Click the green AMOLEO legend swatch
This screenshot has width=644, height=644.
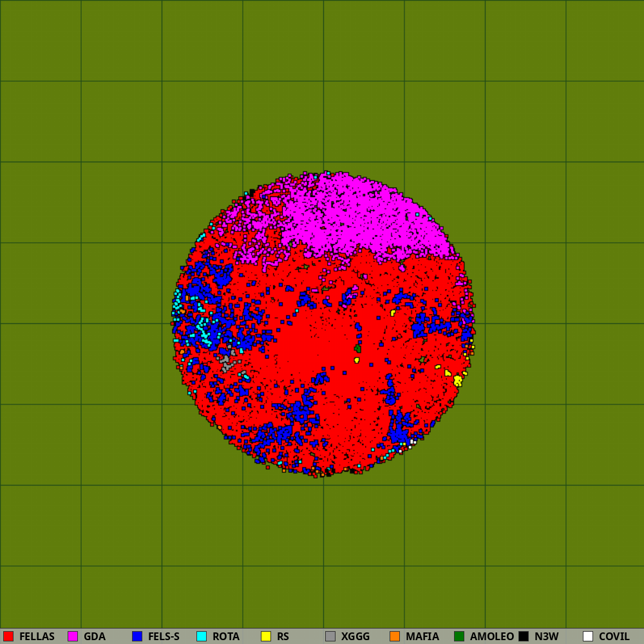[459, 636]
